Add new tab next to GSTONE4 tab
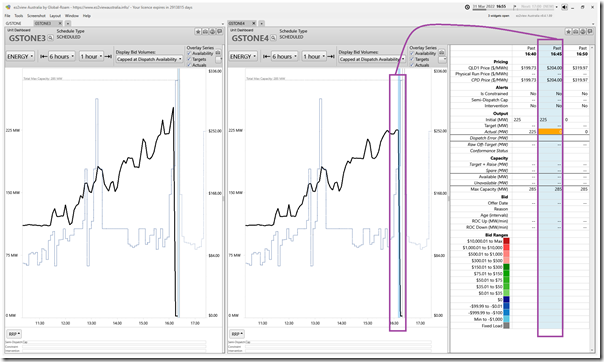The image size is (604, 362). (261, 23)
